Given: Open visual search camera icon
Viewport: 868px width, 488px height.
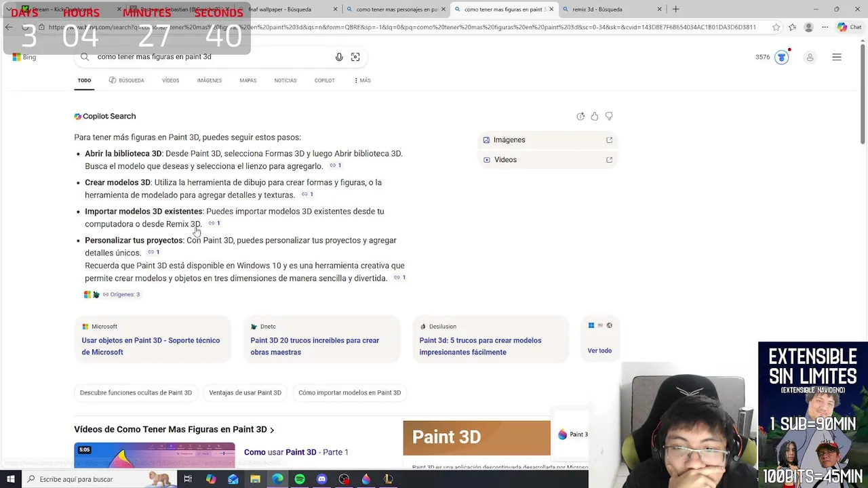Looking at the screenshot, I should point(355,57).
